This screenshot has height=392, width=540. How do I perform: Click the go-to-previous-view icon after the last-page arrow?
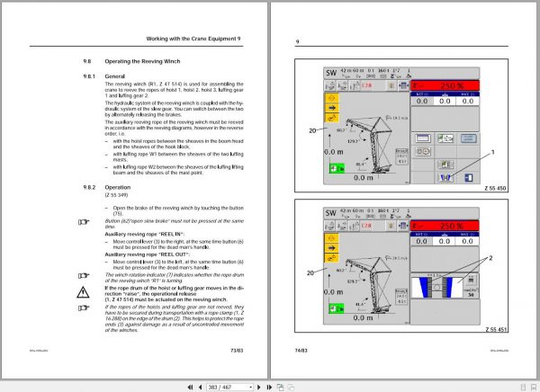click(x=280, y=388)
